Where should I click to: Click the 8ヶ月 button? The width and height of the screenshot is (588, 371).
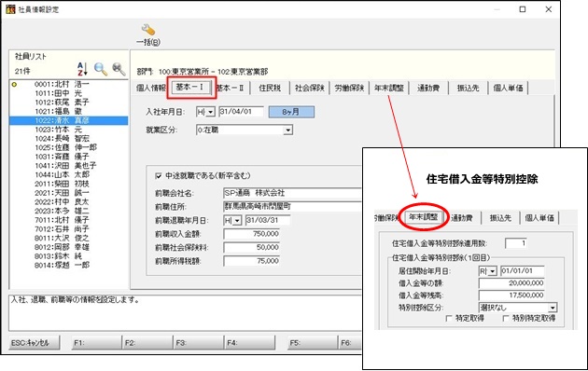point(291,112)
